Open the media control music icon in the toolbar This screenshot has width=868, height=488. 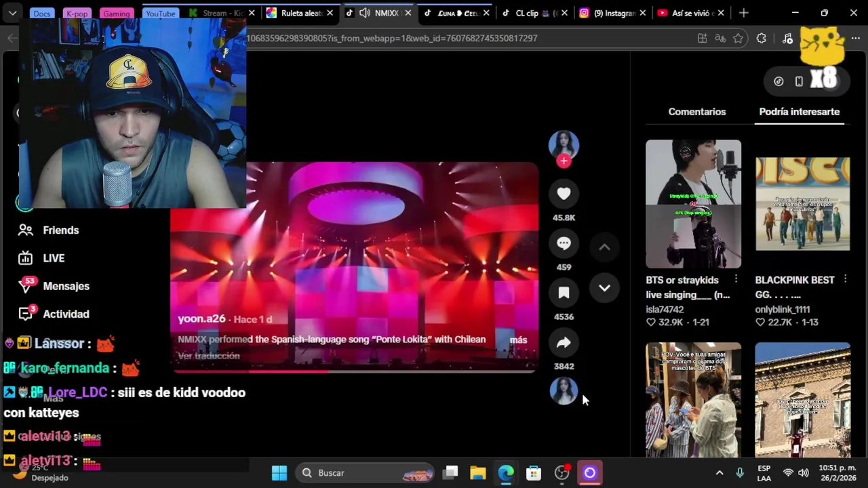pos(787,39)
